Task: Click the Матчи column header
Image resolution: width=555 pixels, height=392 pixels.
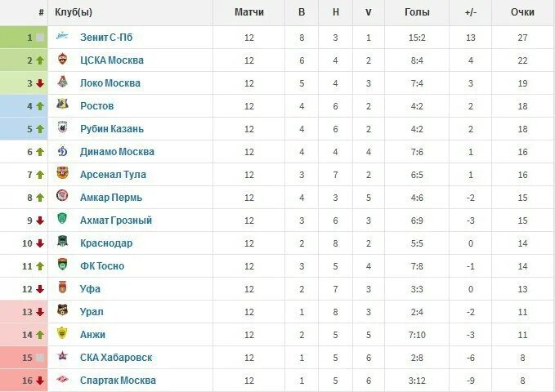Action: click(x=249, y=12)
